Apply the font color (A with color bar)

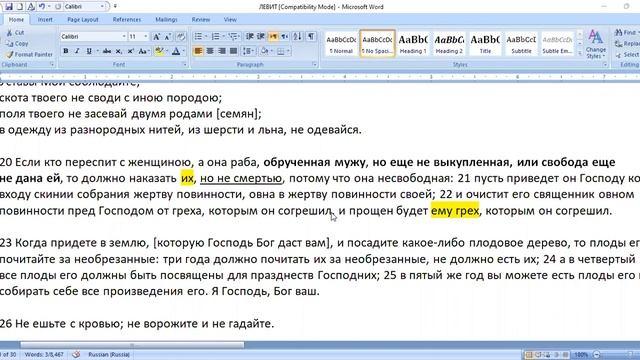[176, 51]
